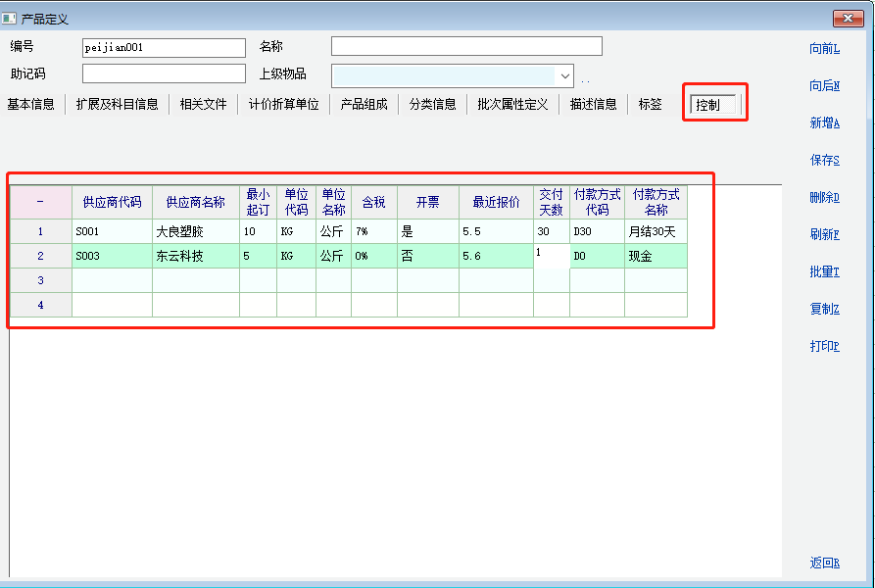Close the 产品定义 window
This screenshot has height=588, width=875.
pos(848,19)
